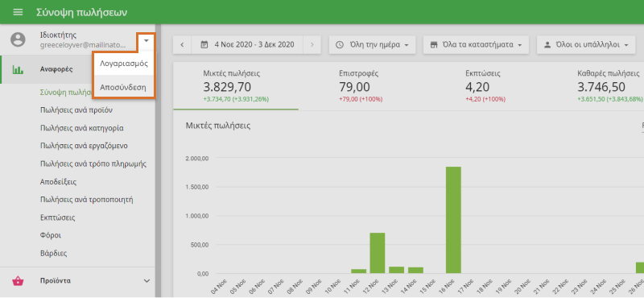Open the calendar date range picker
The height and width of the screenshot is (298, 644).
coord(247,45)
